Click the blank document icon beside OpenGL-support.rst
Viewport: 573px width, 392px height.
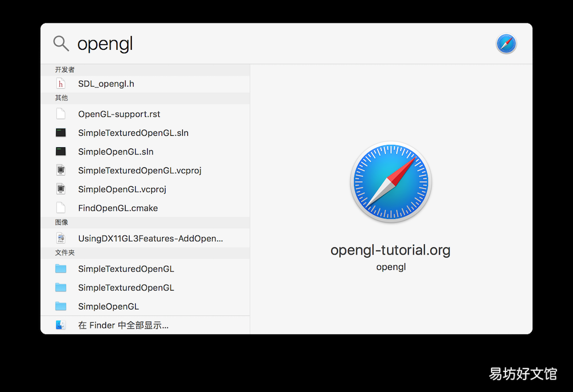(x=61, y=114)
